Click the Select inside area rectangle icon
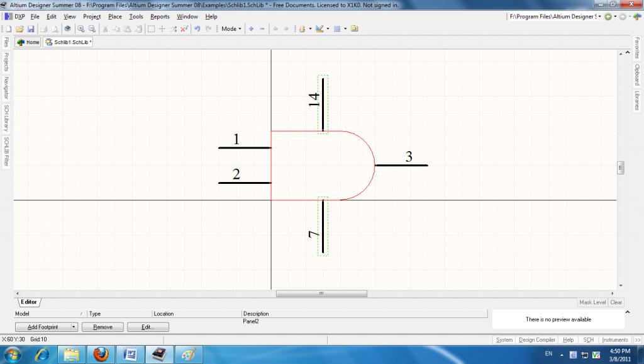 151,29
